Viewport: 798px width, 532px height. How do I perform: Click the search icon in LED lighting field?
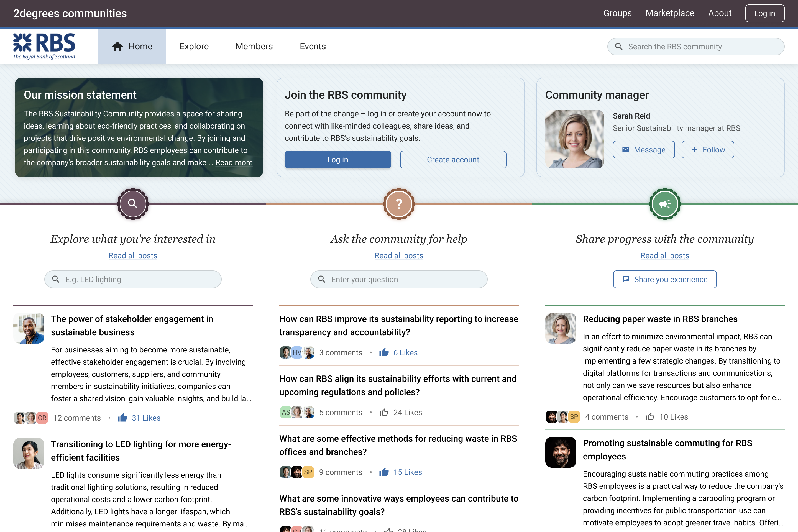click(56, 279)
